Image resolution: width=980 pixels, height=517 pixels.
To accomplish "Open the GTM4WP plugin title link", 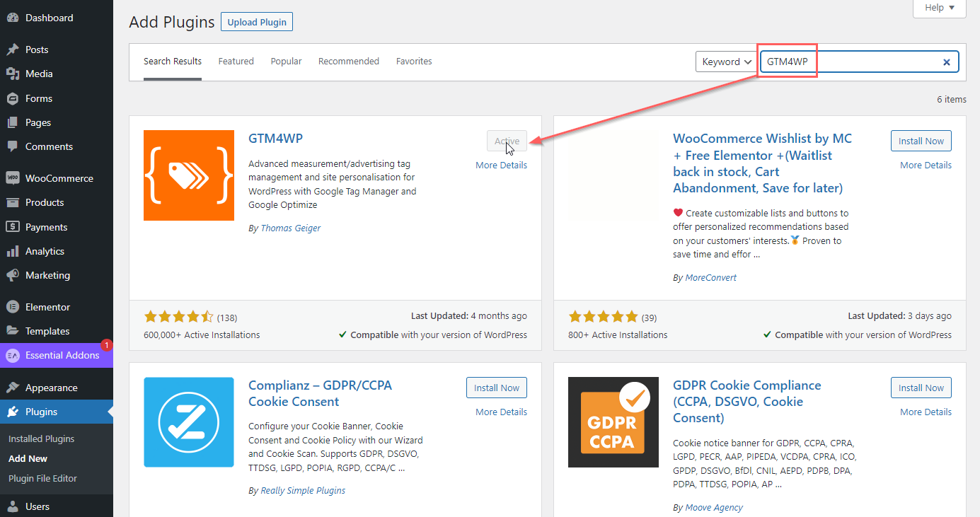I will click(x=275, y=139).
